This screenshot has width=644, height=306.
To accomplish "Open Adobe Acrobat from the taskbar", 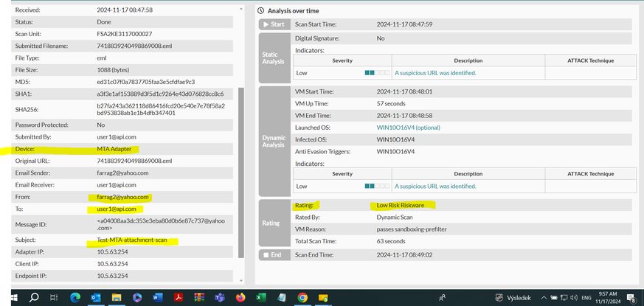I will click(179, 297).
